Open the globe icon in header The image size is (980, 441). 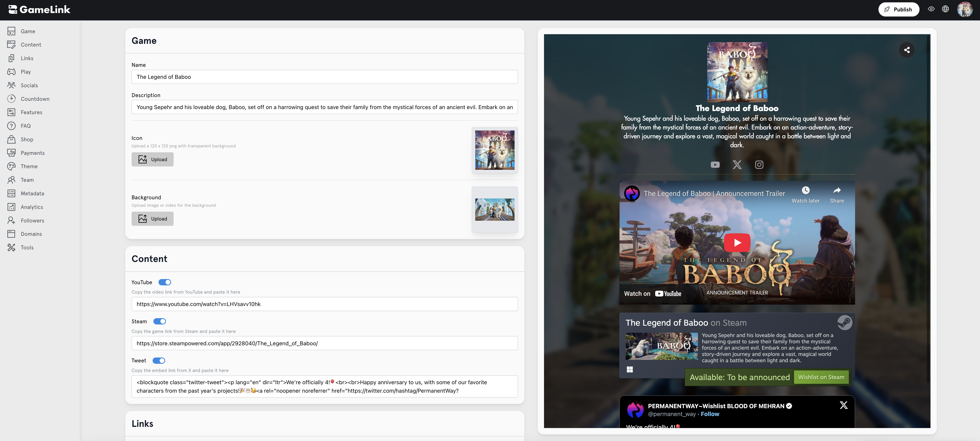click(x=945, y=9)
